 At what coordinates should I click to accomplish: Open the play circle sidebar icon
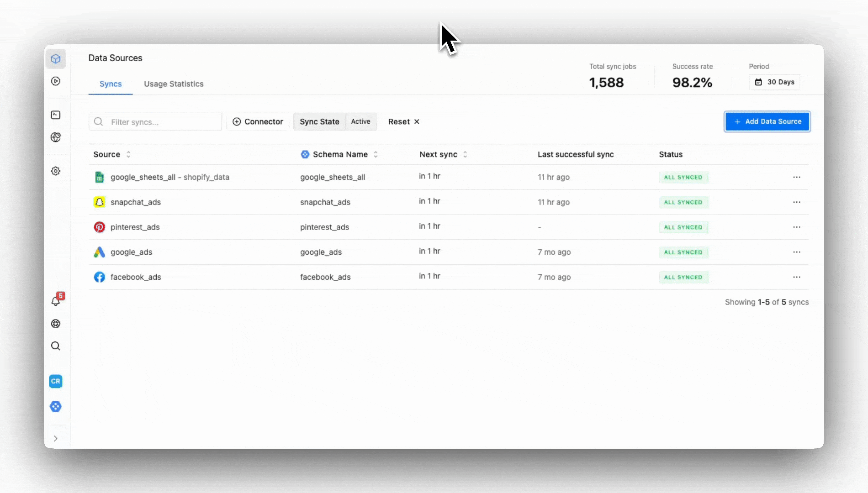click(56, 81)
